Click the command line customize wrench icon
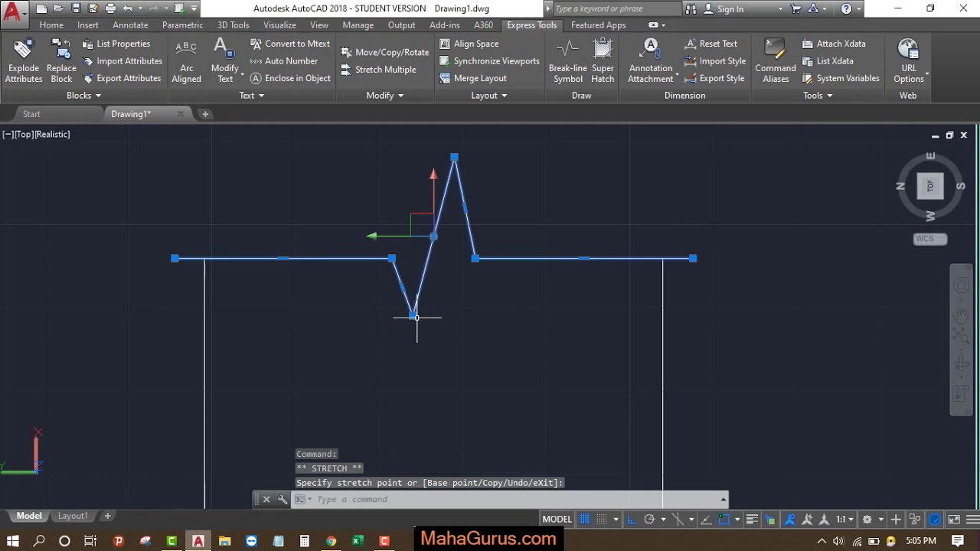This screenshot has width=980, height=551. [283, 499]
